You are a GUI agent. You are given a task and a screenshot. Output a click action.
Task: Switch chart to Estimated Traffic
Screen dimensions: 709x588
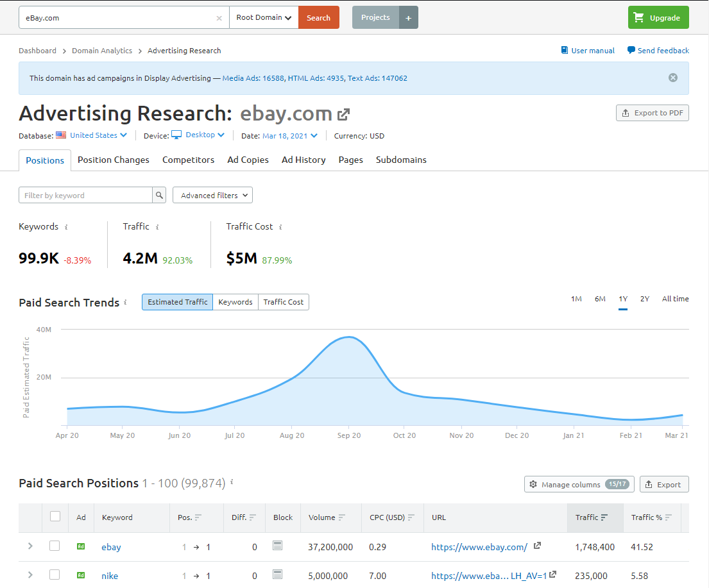[x=177, y=302]
